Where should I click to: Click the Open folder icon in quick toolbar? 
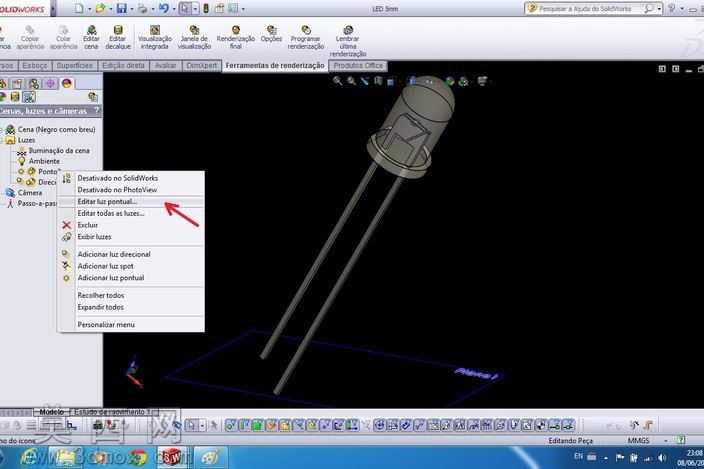click(100, 9)
